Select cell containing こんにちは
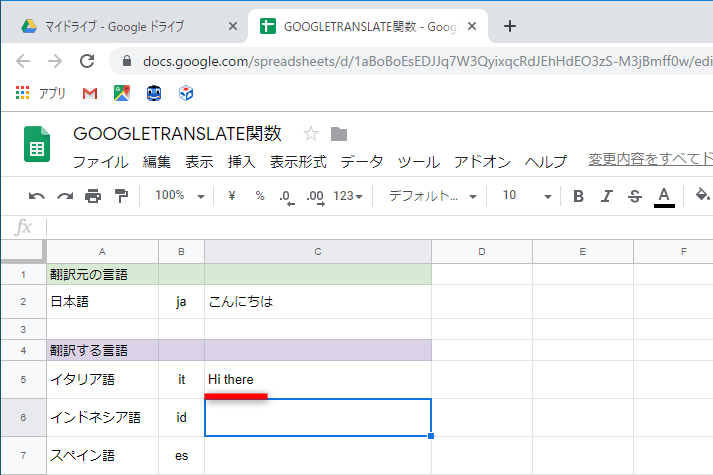Viewport: 713px width, 475px height. [318, 301]
